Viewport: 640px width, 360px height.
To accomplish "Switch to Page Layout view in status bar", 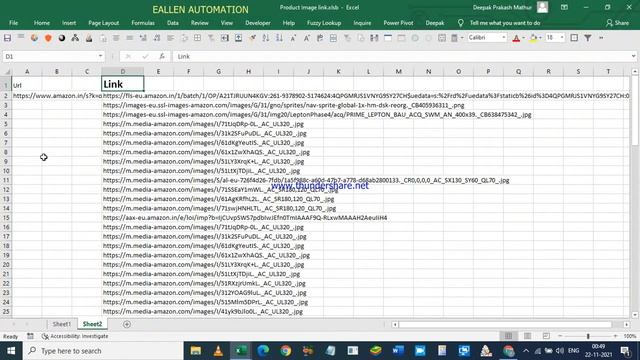I will point(527,336).
